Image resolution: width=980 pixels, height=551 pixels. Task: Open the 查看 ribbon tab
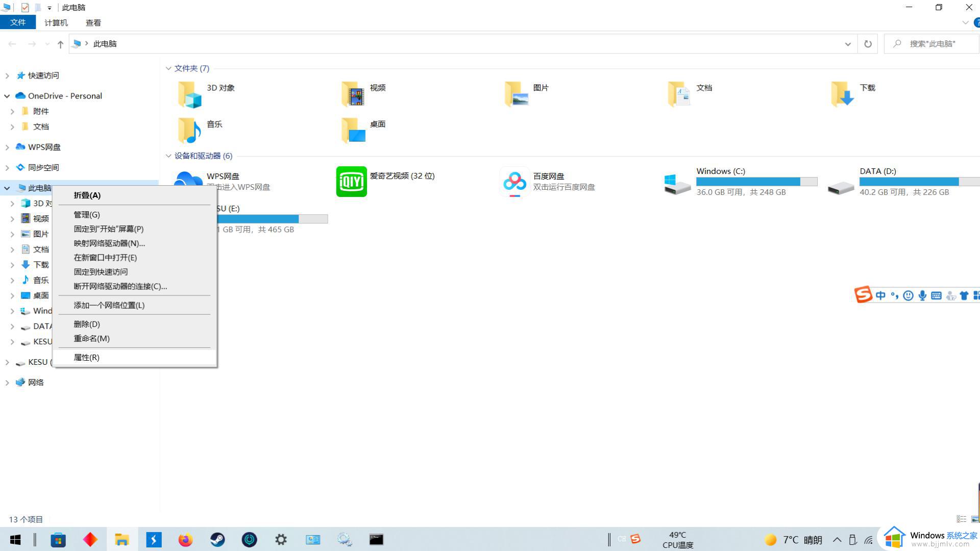click(x=93, y=22)
